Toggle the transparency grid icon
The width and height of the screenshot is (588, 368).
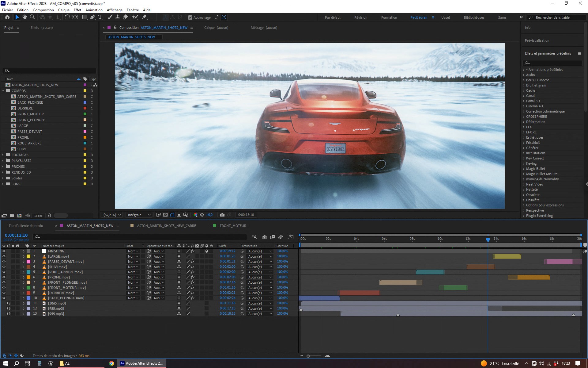165,215
